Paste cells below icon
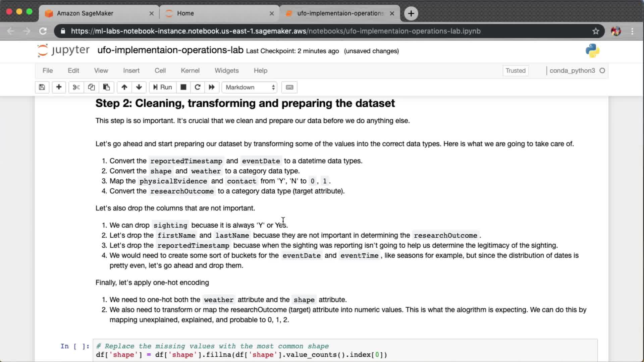This screenshot has width=644, height=362. pyautogui.click(x=106, y=87)
